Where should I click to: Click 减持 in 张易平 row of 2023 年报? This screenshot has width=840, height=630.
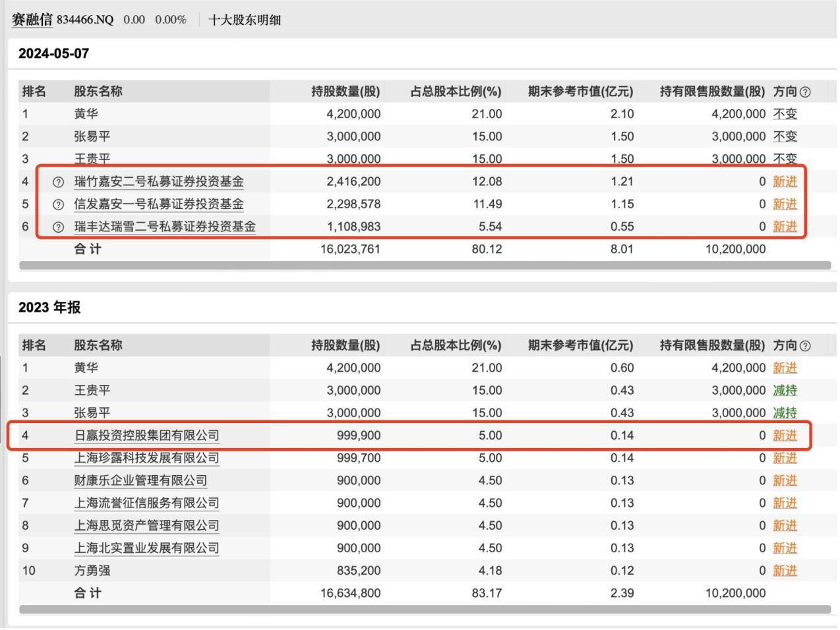[785, 413]
